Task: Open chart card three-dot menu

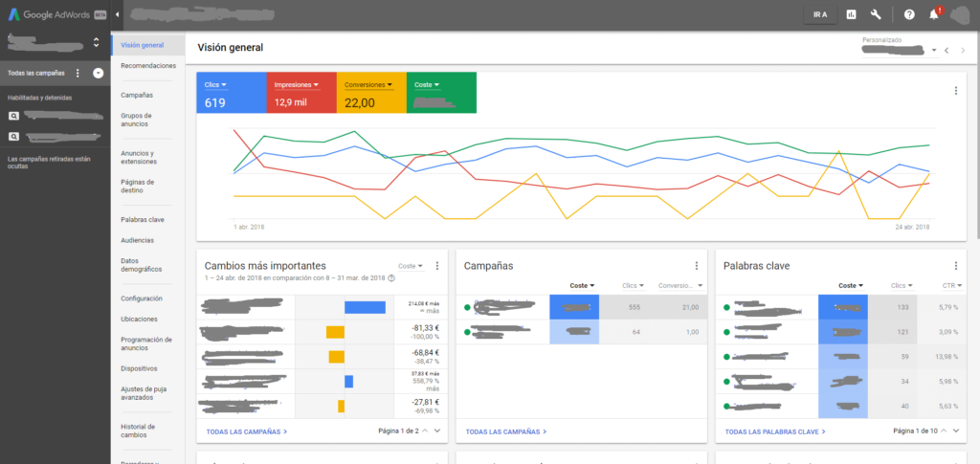Action: coord(956,91)
